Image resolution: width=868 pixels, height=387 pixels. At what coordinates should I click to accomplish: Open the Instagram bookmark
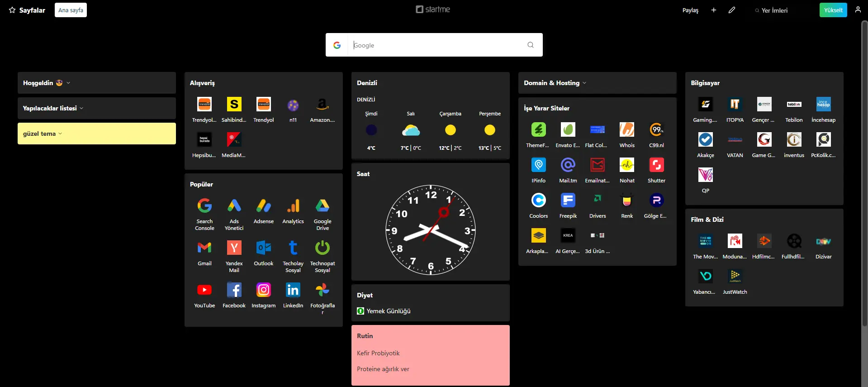click(x=264, y=290)
